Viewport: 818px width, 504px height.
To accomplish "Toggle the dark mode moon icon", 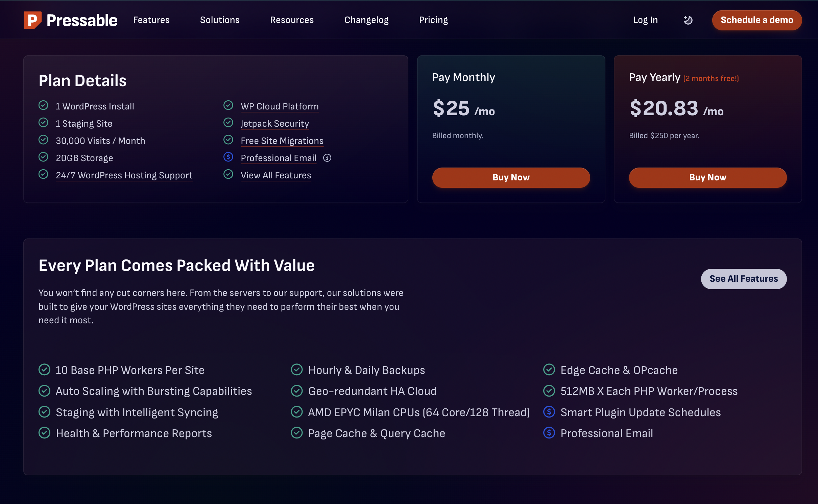I will point(688,20).
